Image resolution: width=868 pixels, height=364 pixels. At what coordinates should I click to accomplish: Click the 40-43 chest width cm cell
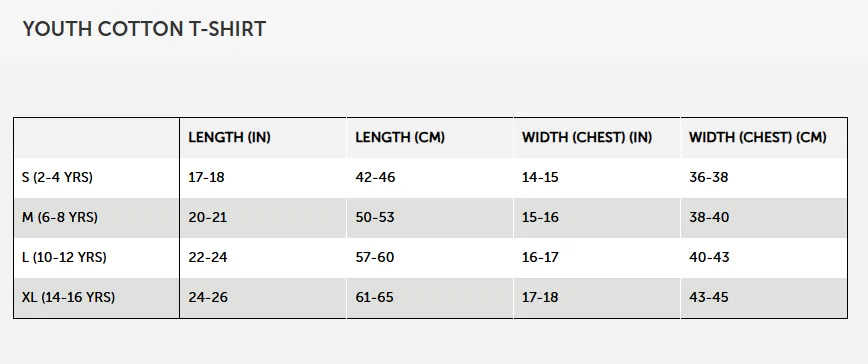coord(709,257)
